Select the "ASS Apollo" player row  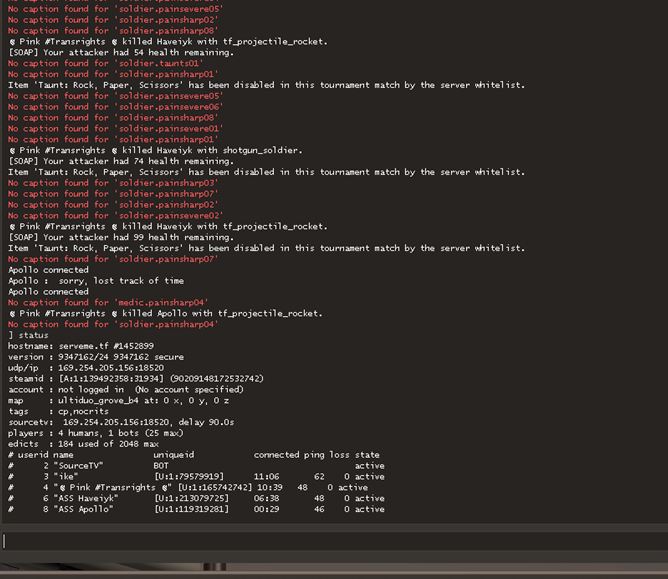(x=195, y=509)
